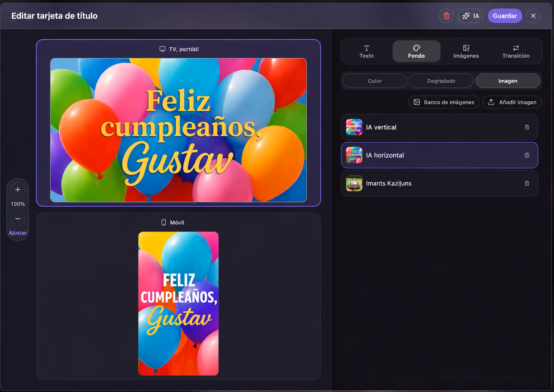
Task: Click Ajustar to fit the view
Action: tap(18, 233)
